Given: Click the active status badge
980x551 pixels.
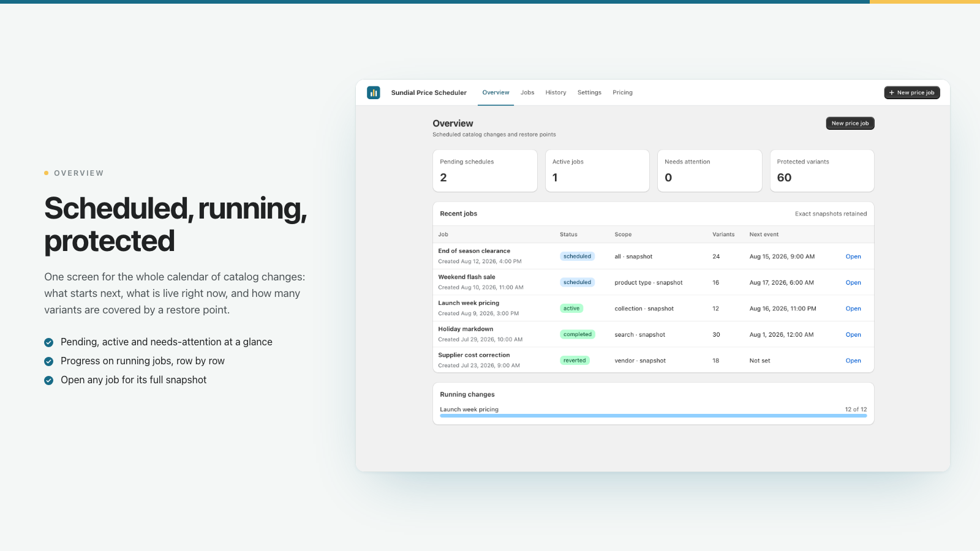Looking at the screenshot, I should pyautogui.click(x=571, y=309).
